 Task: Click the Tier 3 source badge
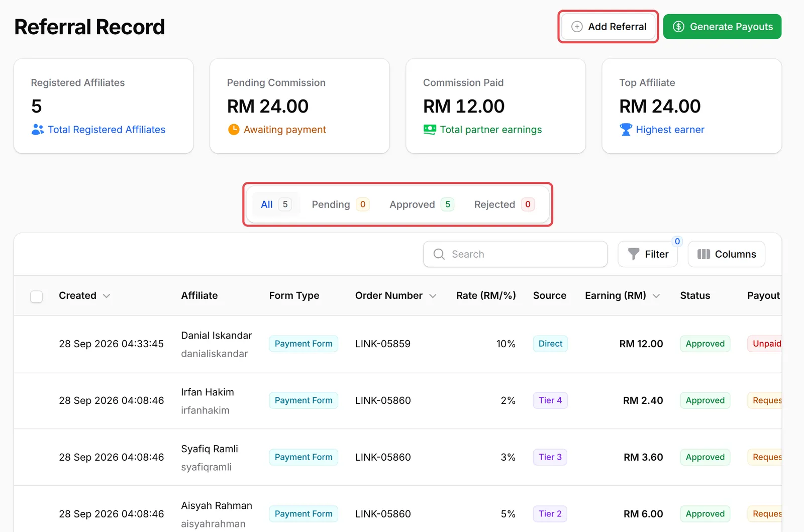pos(550,457)
